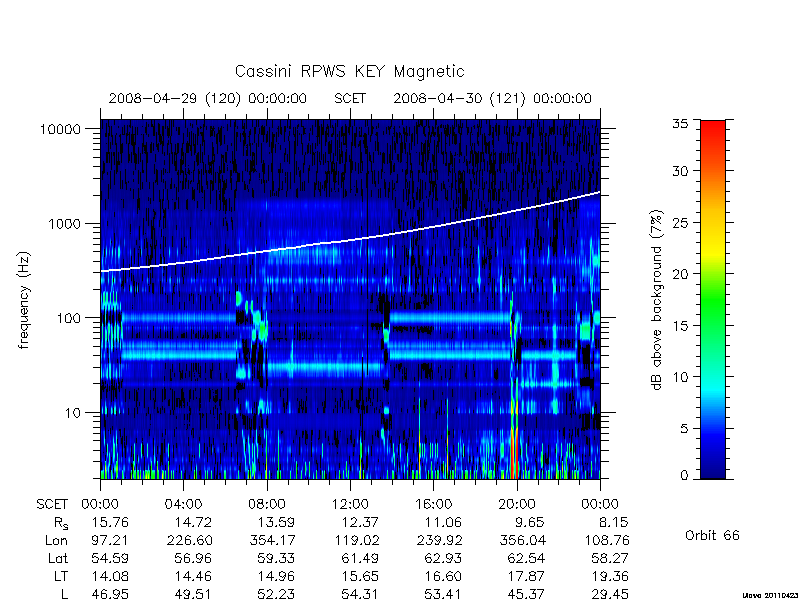Select the end date '2008-04-30 (121) 00:00:00'
This screenshot has height=600, width=800.
(x=492, y=98)
